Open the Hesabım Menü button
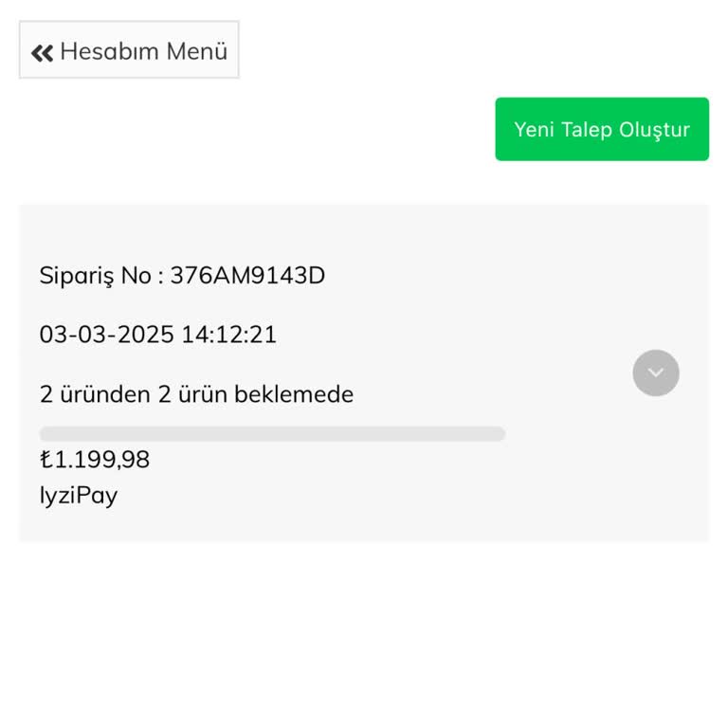Image resolution: width=728 pixels, height=728 pixels. 129,50
